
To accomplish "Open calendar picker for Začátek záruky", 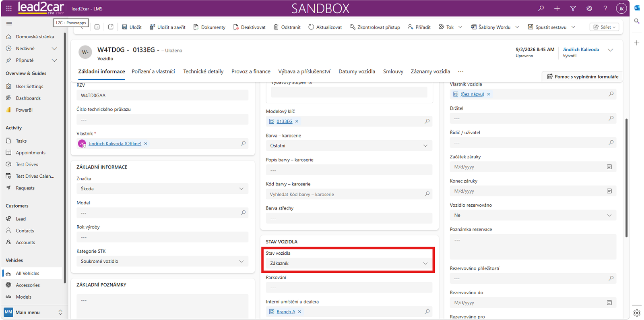I will click(609, 167).
